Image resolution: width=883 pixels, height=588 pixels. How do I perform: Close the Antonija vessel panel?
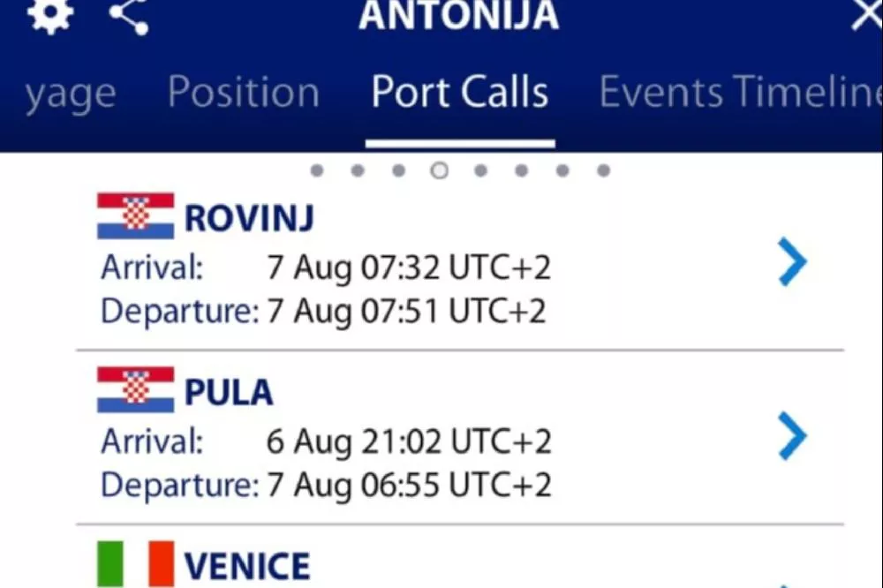click(865, 14)
